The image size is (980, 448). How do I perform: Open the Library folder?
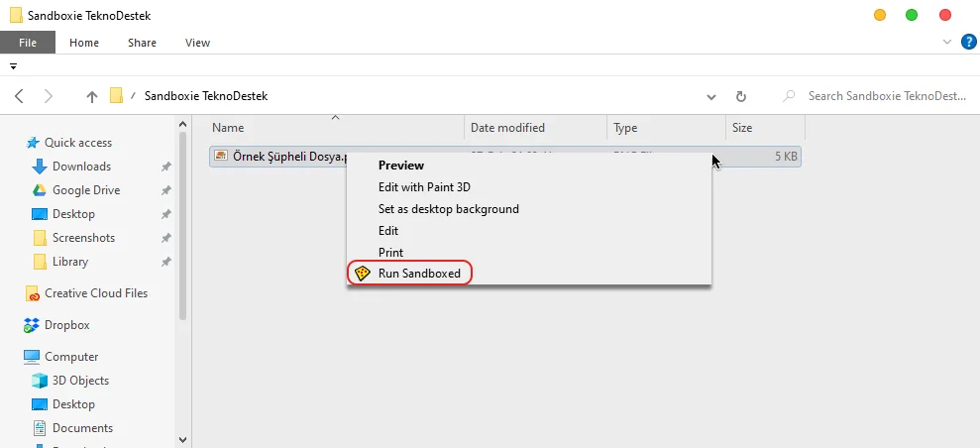coord(70,262)
